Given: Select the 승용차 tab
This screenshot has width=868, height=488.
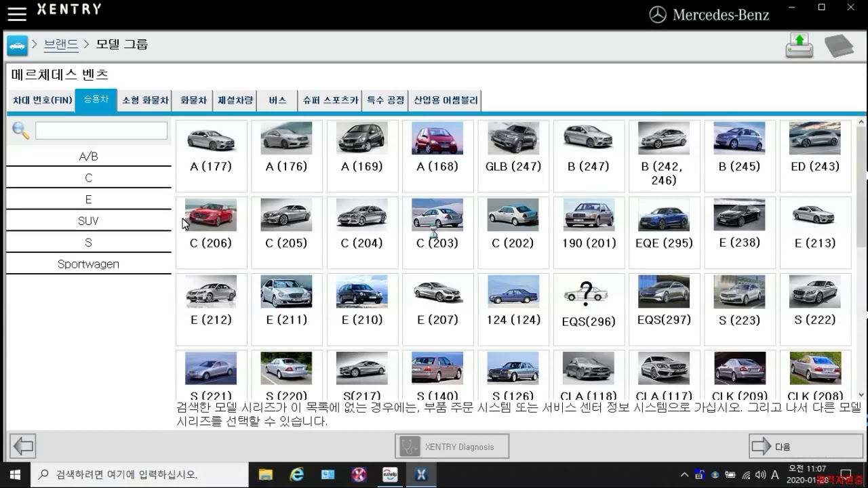Looking at the screenshot, I should [x=96, y=100].
